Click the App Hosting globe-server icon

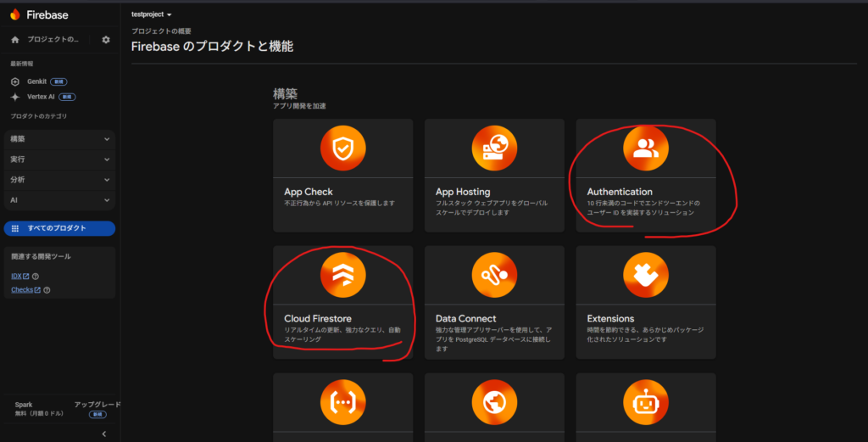(494, 148)
